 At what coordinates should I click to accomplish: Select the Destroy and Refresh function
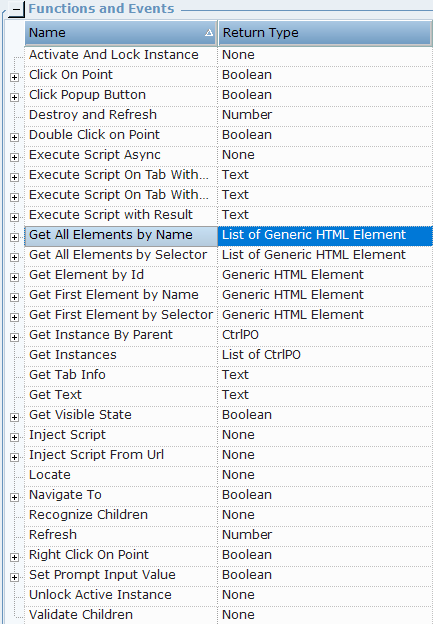click(93, 115)
